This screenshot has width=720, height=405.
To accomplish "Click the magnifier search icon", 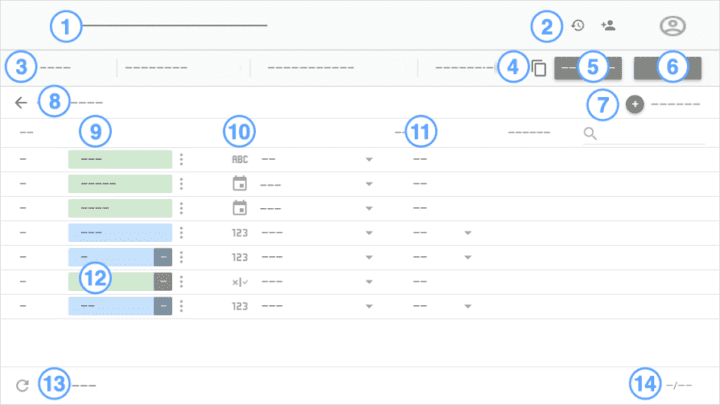I will 590,133.
